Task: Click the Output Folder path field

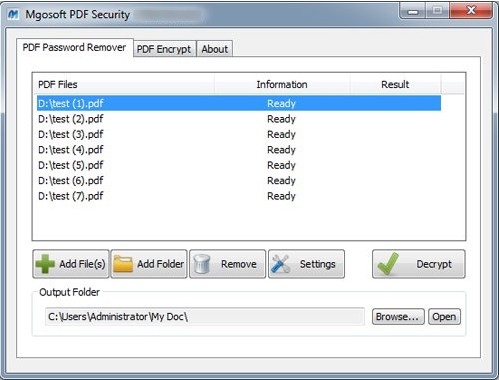Action: tap(205, 316)
